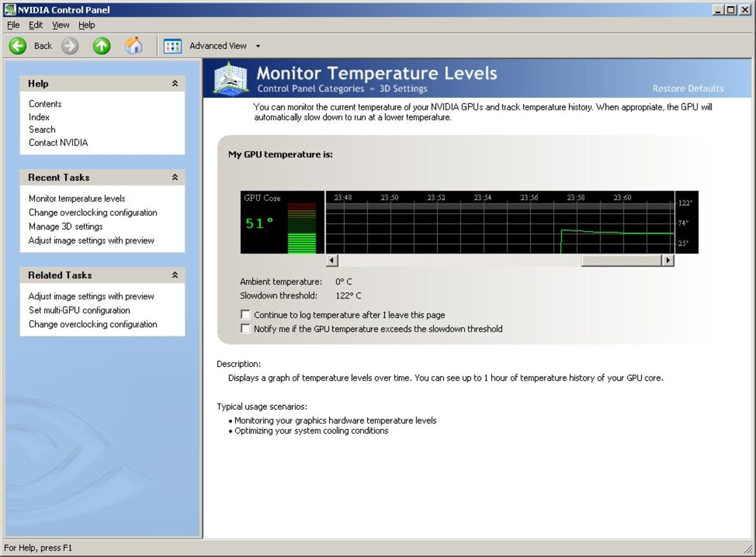Click the green Back arrow icon

click(18, 46)
